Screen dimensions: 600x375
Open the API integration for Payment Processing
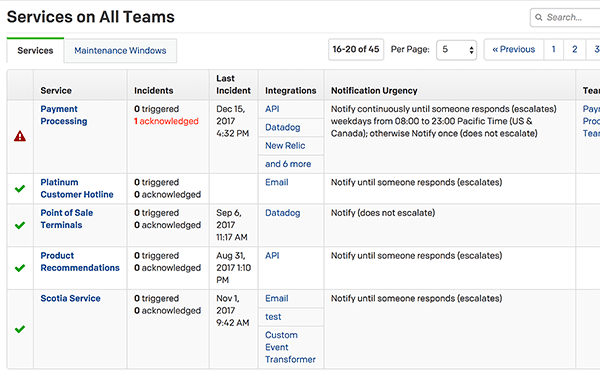[272, 109]
